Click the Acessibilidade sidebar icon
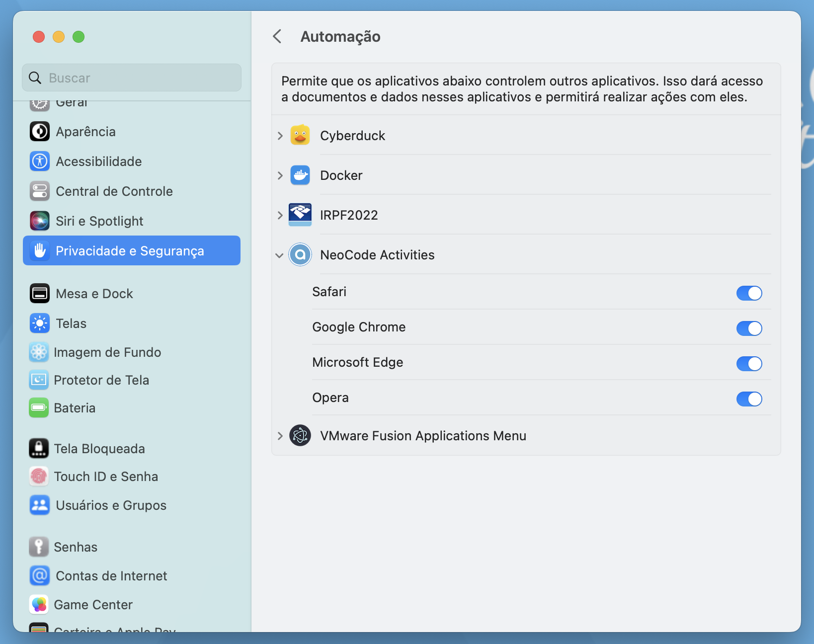The width and height of the screenshot is (814, 644). pyautogui.click(x=40, y=161)
